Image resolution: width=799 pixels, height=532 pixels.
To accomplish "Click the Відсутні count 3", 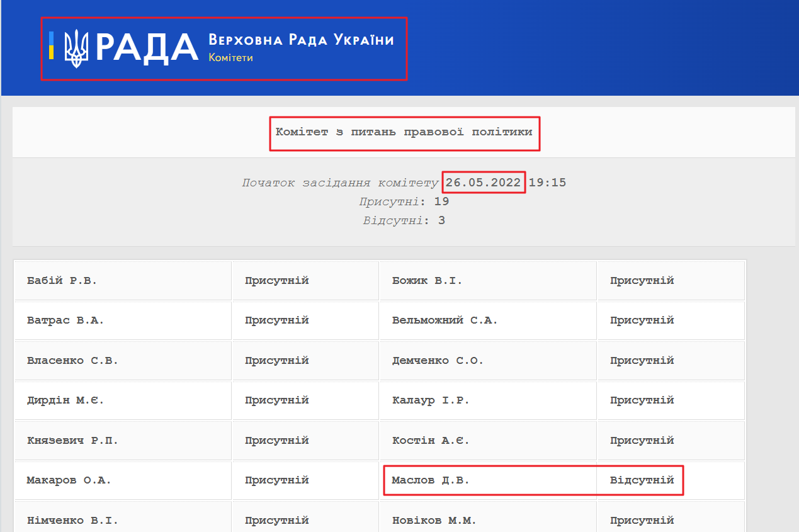I will click(441, 220).
